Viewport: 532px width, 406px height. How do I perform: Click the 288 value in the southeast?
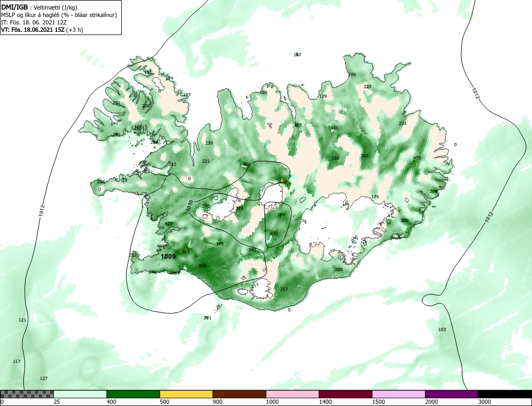pyautogui.click(x=338, y=270)
